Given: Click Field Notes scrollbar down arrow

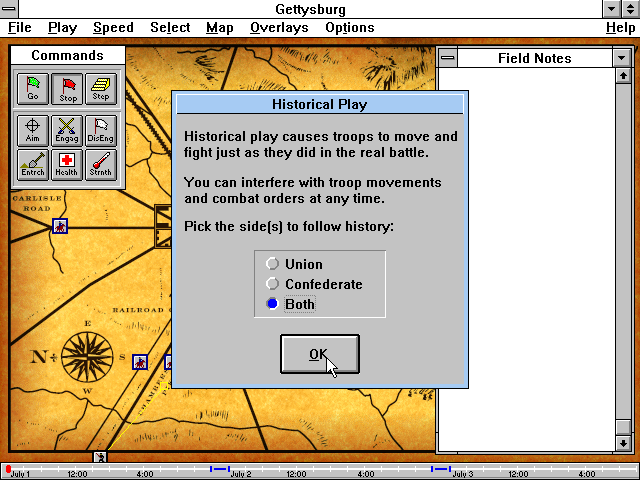Looking at the screenshot, I should [623, 443].
